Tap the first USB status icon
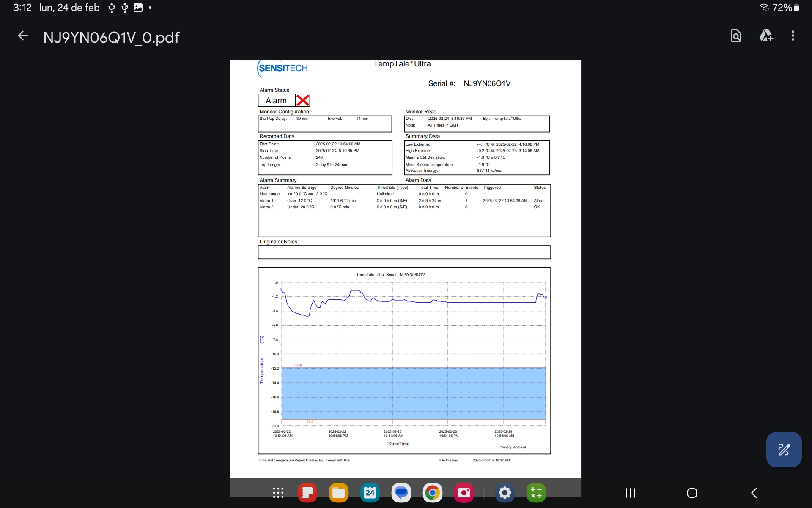The image size is (812, 508). [112, 8]
